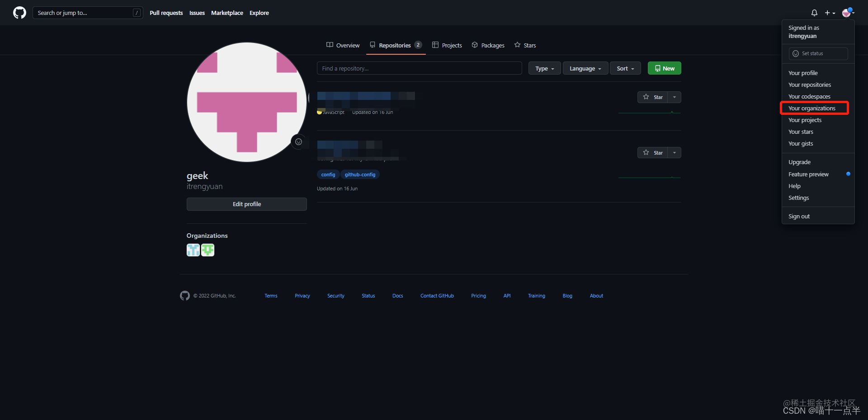The width and height of the screenshot is (868, 420).
Task: Select the Repositories tab
Action: coord(396,45)
